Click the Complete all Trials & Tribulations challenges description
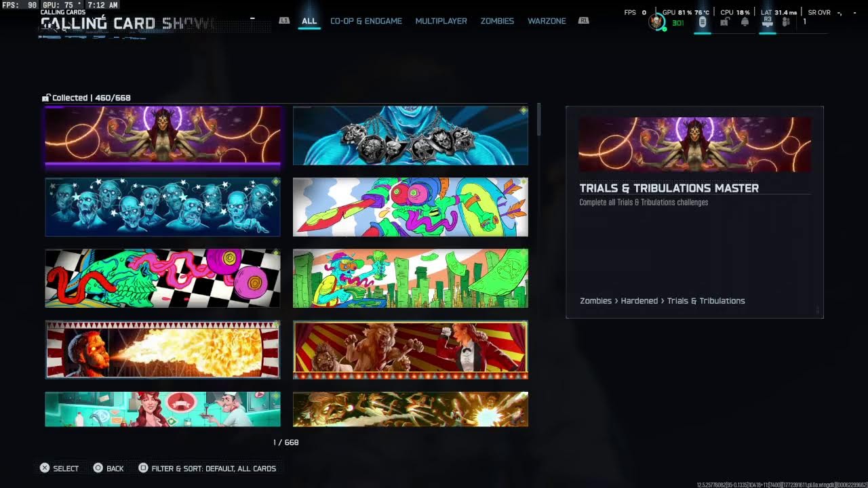Screen dimensions: 868x488 [644, 203]
